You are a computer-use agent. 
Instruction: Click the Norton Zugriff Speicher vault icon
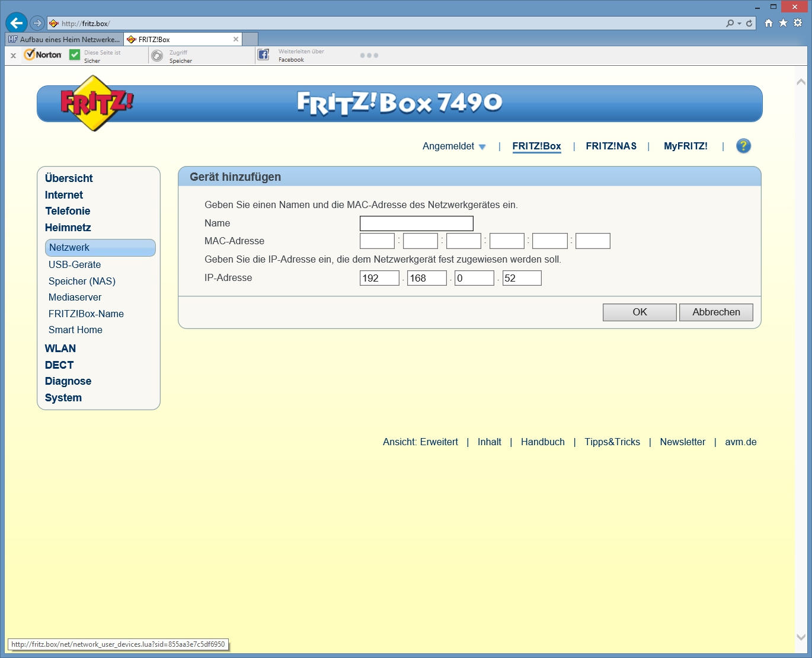click(157, 56)
